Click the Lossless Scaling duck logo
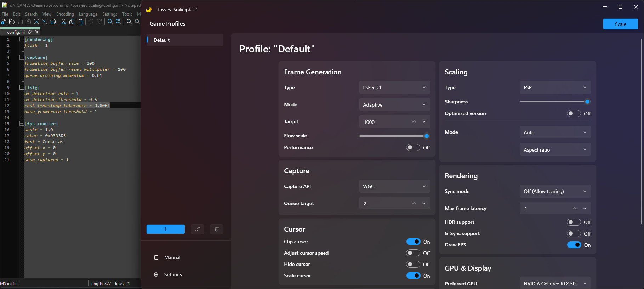This screenshot has width=644, height=289. tap(149, 10)
